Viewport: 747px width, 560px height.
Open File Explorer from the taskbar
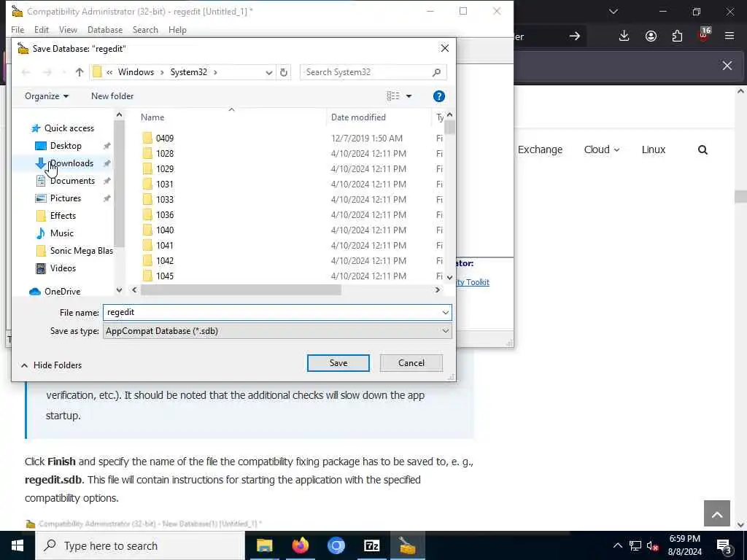click(264, 545)
